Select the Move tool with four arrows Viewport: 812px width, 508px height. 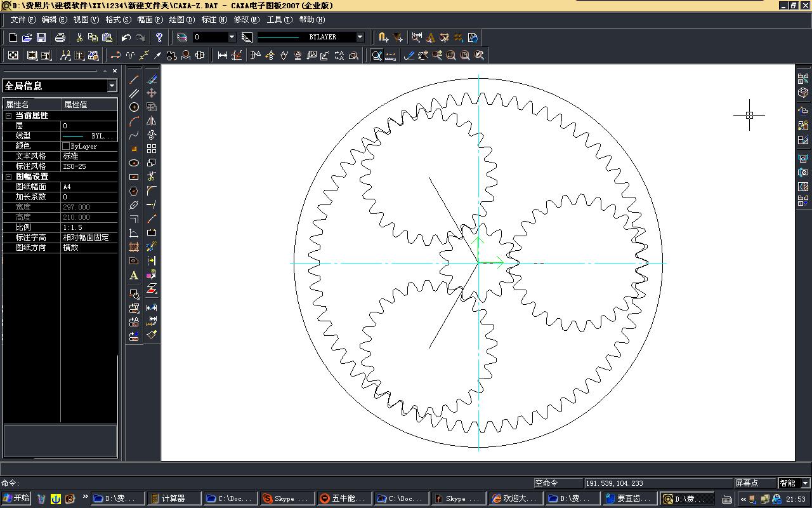click(x=152, y=93)
